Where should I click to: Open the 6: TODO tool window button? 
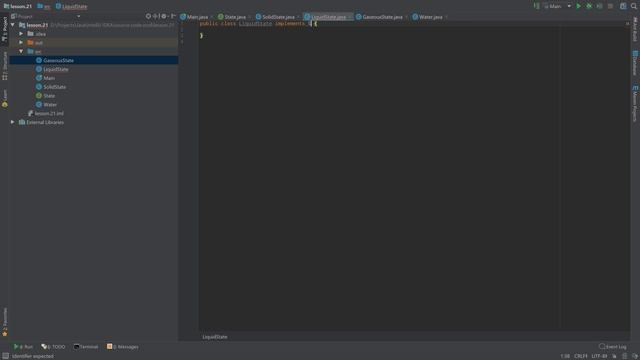(53, 347)
